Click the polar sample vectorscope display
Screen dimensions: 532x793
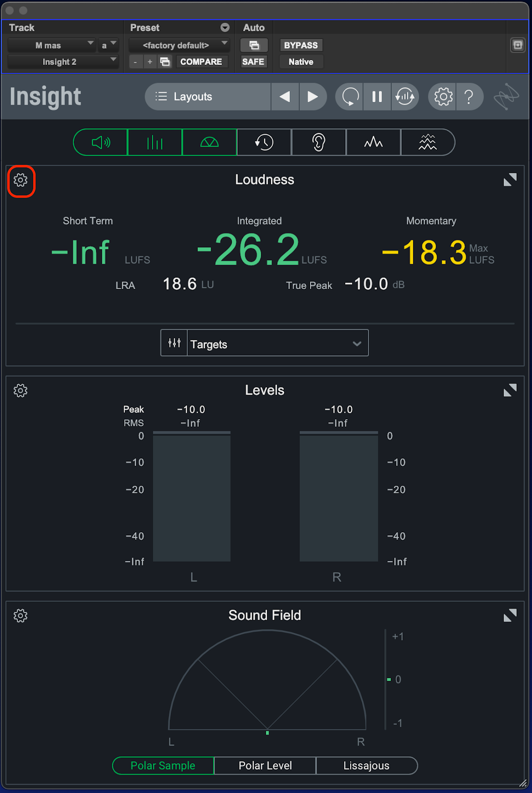[267, 680]
